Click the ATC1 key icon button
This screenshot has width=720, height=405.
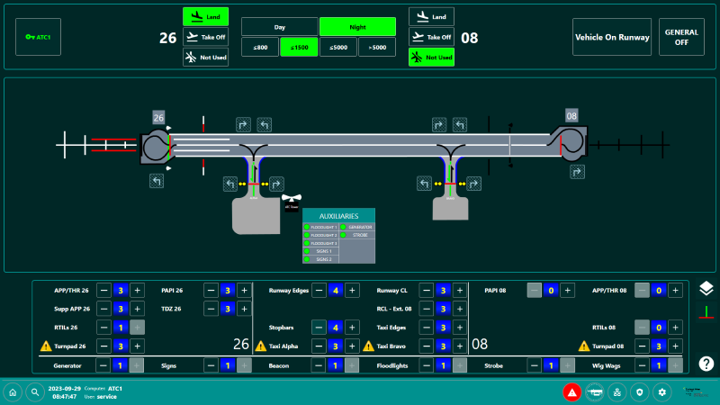click(37, 37)
